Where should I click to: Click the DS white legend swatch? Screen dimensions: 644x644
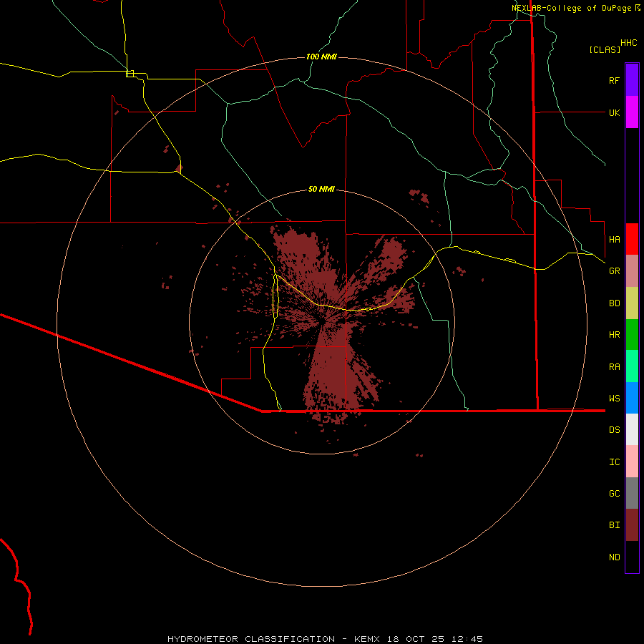[x=632, y=429]
